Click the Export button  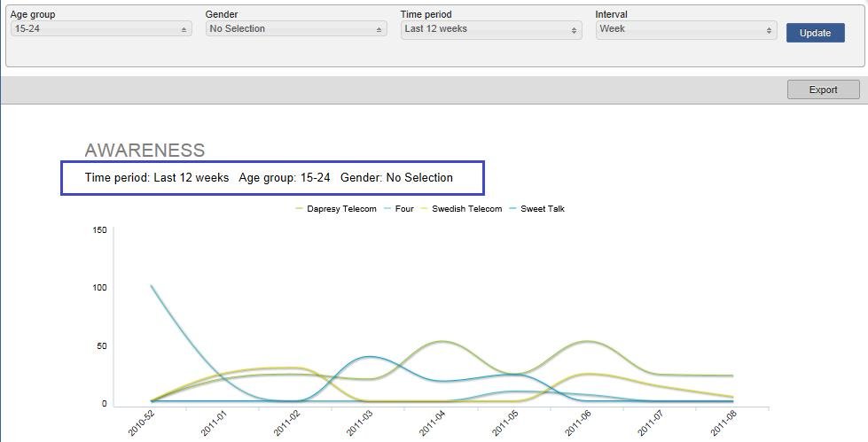coord(823,89)
